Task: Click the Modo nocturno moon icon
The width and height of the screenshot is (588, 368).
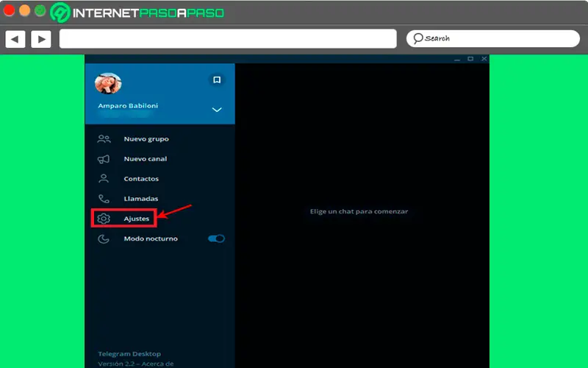Action: (x=104, y=238)
